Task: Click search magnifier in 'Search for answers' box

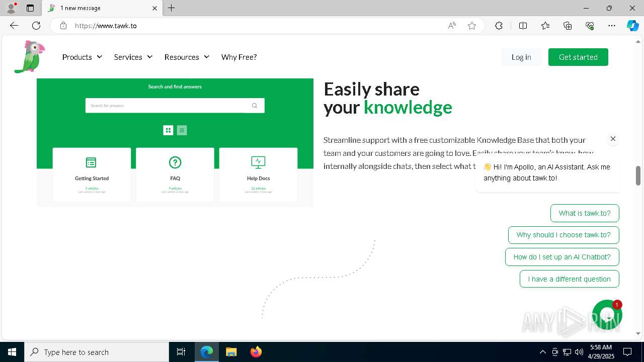Action: click(x=255, y=106)
